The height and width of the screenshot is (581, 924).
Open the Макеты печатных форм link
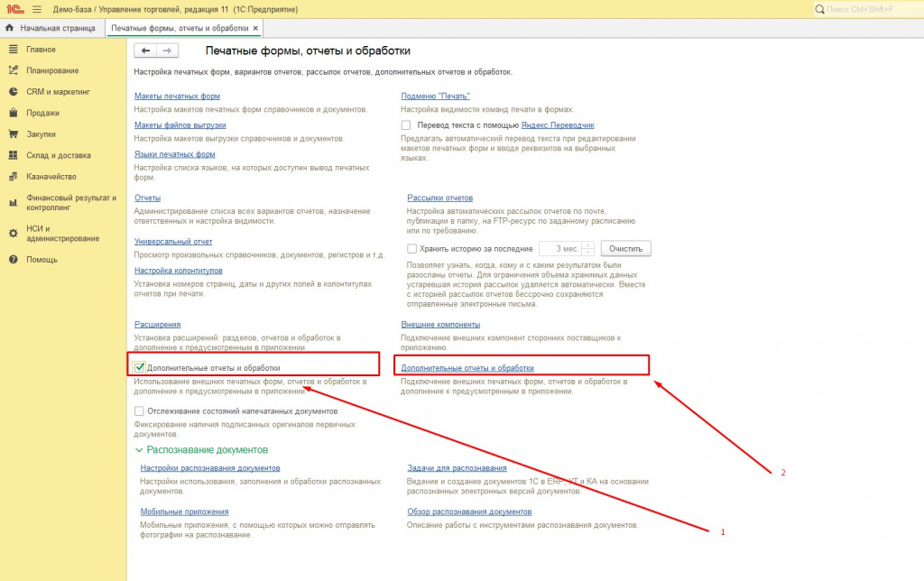coord(177,96)
